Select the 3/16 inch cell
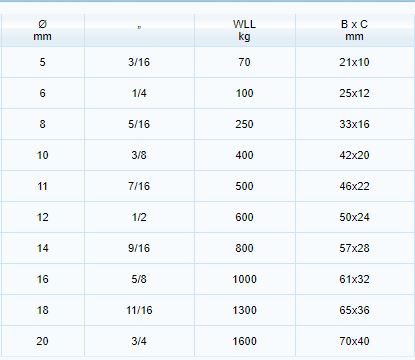 pos(139,62)
